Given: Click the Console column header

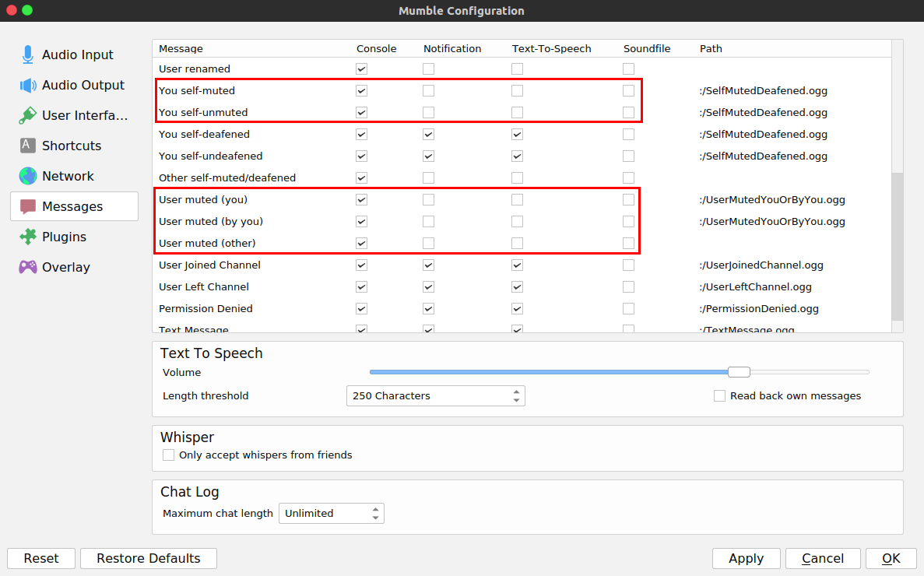Looking at the screenshot, I should [x=377, y=49].
